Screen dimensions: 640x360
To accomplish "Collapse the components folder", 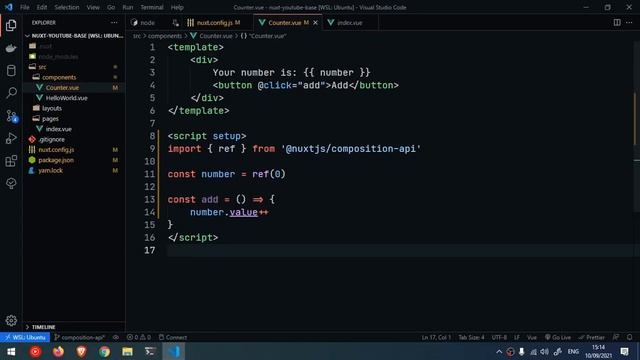I will 74,77.
